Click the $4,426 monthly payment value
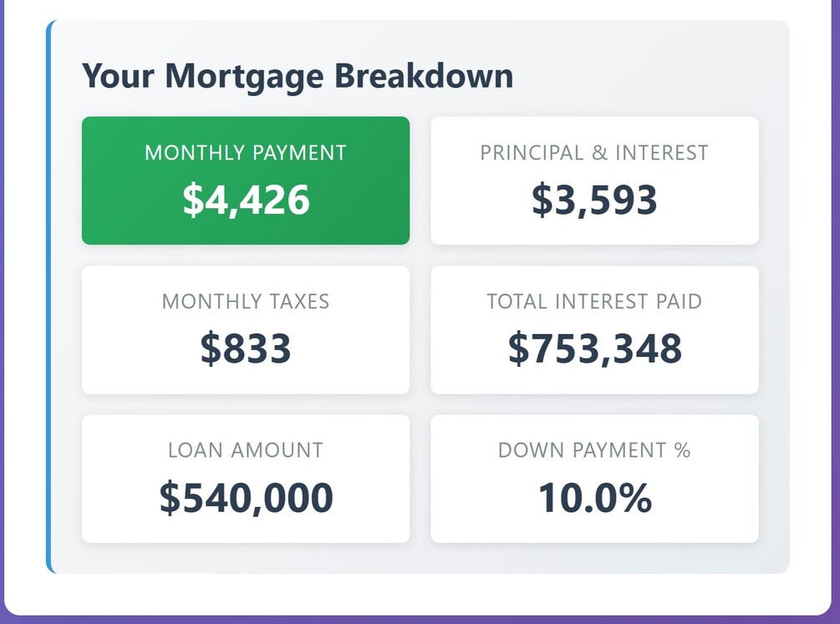 coord(246,200)
